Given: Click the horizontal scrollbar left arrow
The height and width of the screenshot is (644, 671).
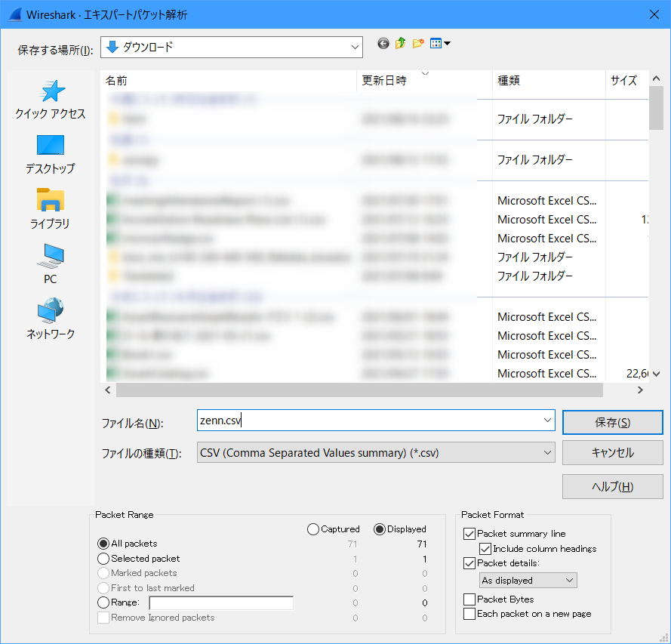Looking at the screenshot, I should click(108, 390).
